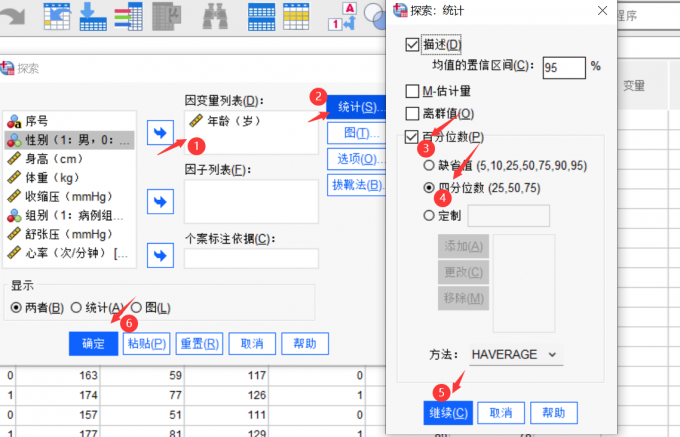680x437 pixels.
Task: Select the 心率 (次/分钟) variable
Action: click(x=69, y=253)
